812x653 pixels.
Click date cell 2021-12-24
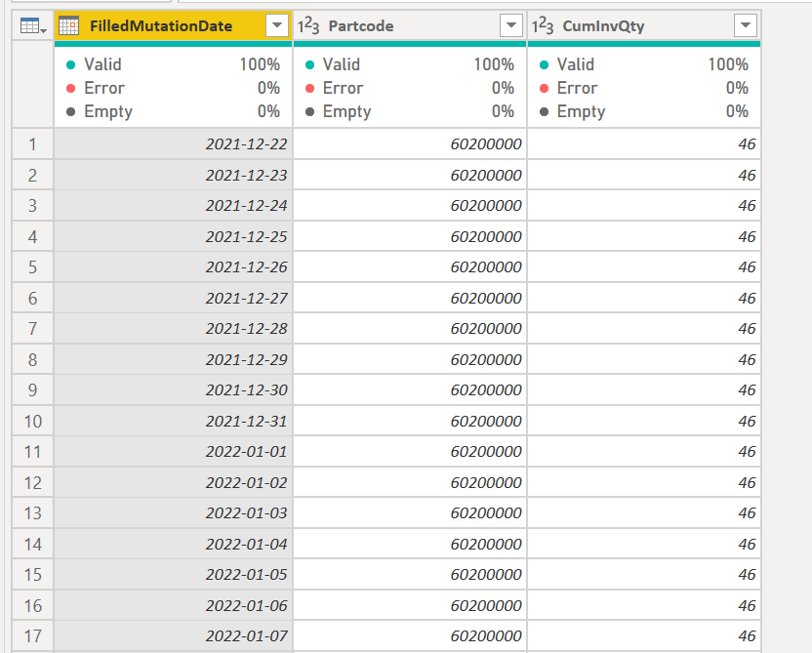(x=174, y=206)
